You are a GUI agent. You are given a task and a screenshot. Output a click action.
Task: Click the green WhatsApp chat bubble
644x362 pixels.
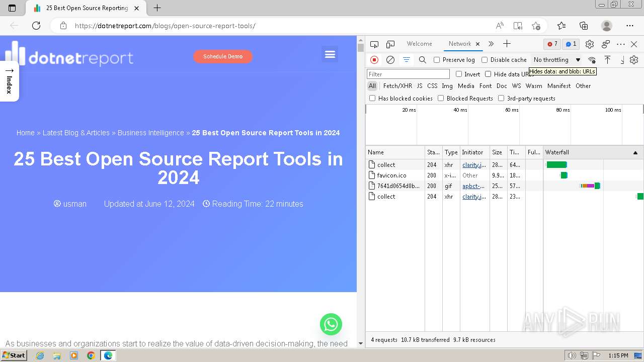331,324
